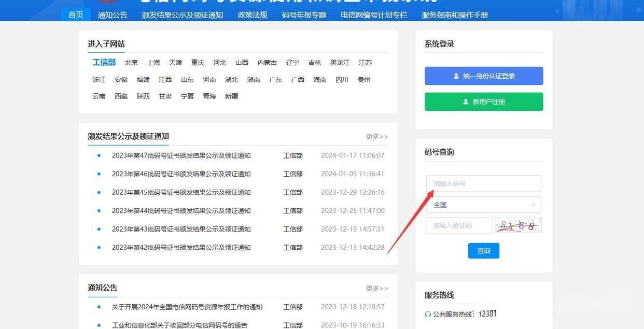Viewport: 644px width, 329px height.
Task: Select 海南 subsite
Action: 320,80
